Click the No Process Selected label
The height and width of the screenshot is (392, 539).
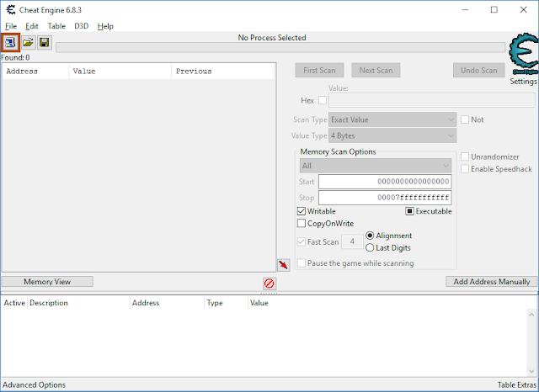click(272, 37)
